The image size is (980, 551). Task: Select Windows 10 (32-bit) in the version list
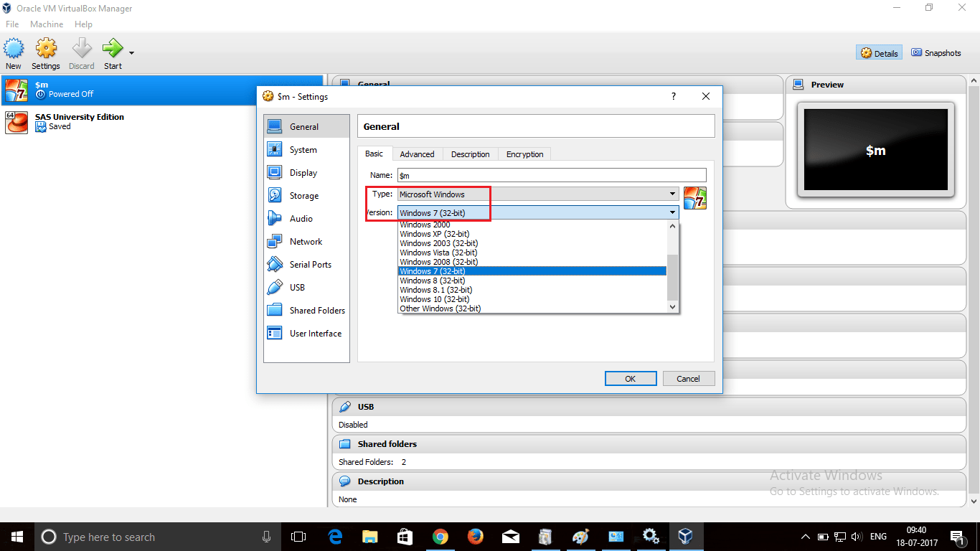pyautogui.click(x=532, y=299)
